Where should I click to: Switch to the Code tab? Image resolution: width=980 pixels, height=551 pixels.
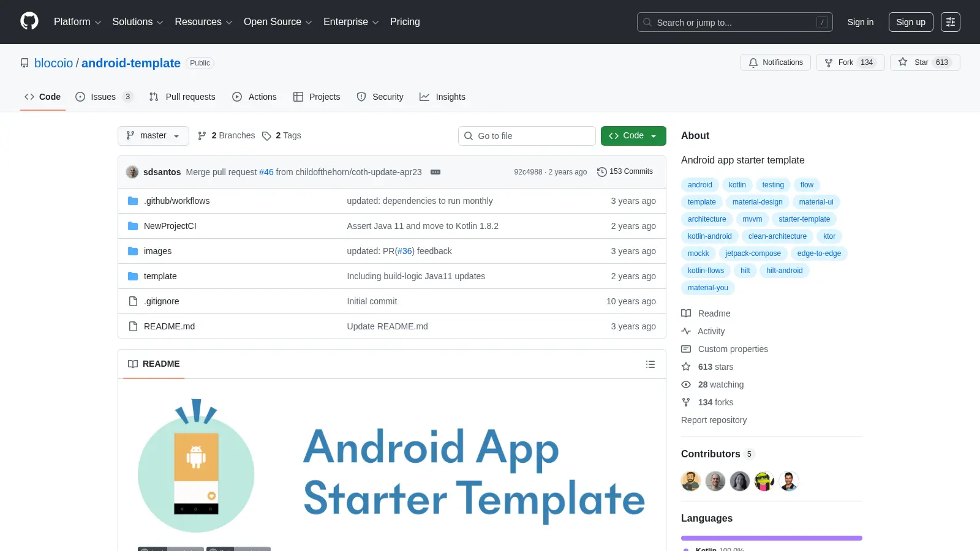(x=43, y=97)
